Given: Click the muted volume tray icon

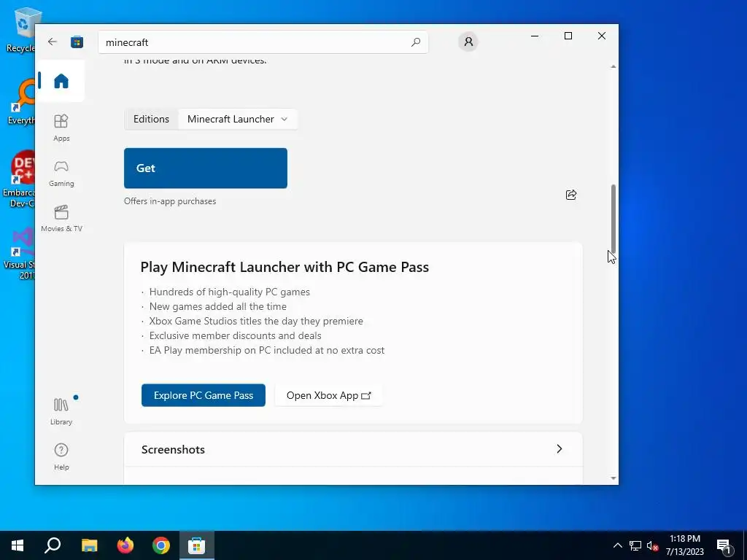Looking at the screenshot, I should pyautogui.click(x=652, y=545).
